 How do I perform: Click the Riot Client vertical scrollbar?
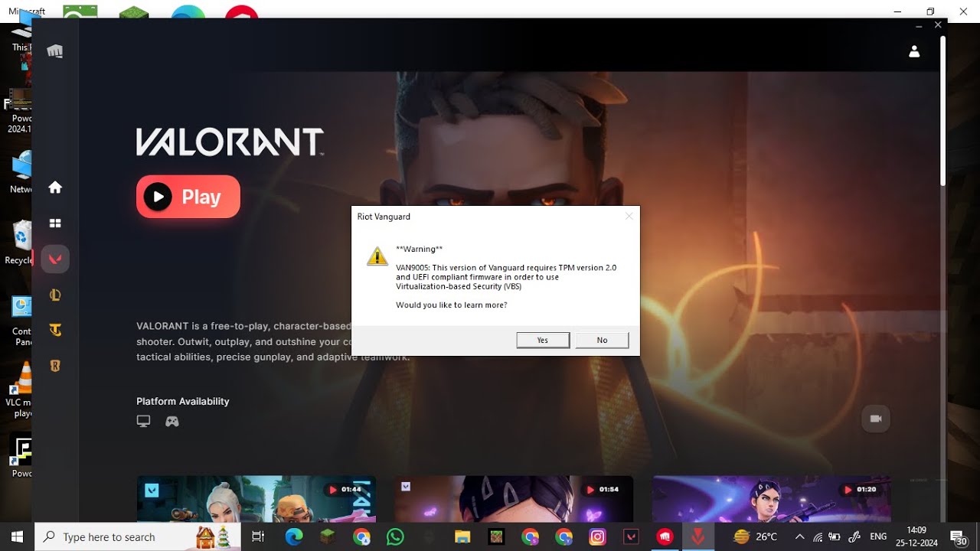click(943, 111)
